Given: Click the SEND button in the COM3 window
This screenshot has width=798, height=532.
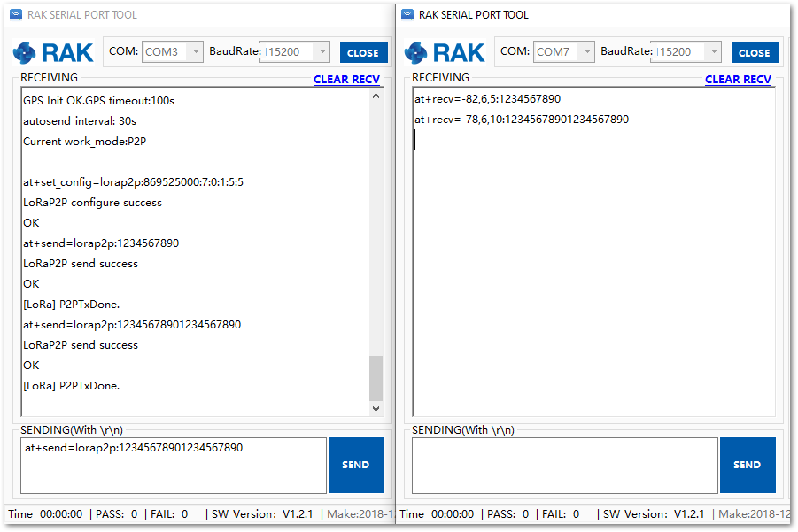Looking at the screenshot, I should [356, 465].
